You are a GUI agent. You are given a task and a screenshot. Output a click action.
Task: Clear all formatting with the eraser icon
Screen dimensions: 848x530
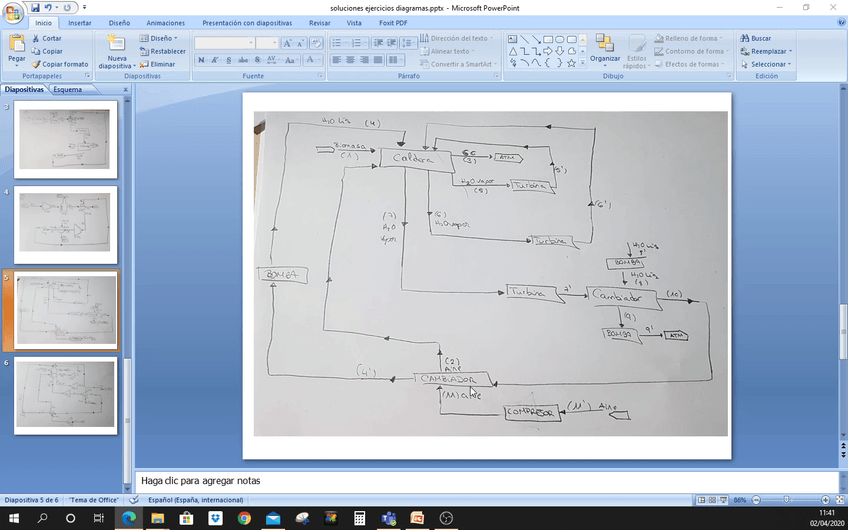point(316,43)
